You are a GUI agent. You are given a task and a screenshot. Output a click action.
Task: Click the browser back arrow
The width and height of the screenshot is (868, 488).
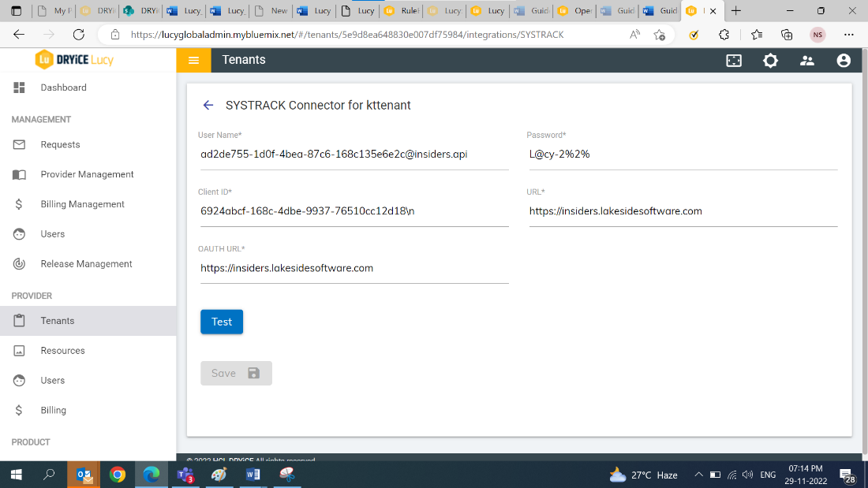pos(19,35)
